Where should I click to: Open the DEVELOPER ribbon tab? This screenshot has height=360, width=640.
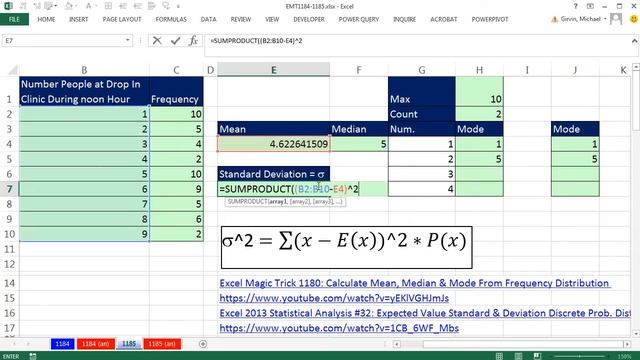pyautogui.click(x=309, y=19)
